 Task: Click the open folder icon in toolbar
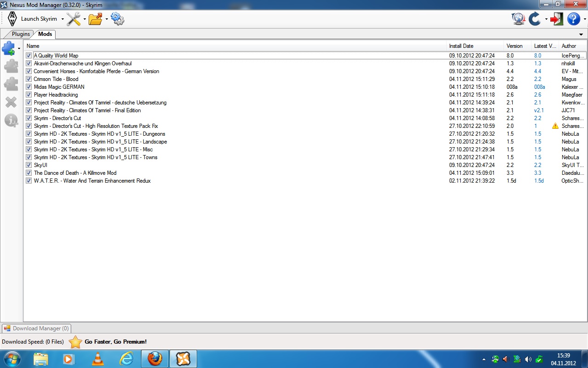point(96,19)
